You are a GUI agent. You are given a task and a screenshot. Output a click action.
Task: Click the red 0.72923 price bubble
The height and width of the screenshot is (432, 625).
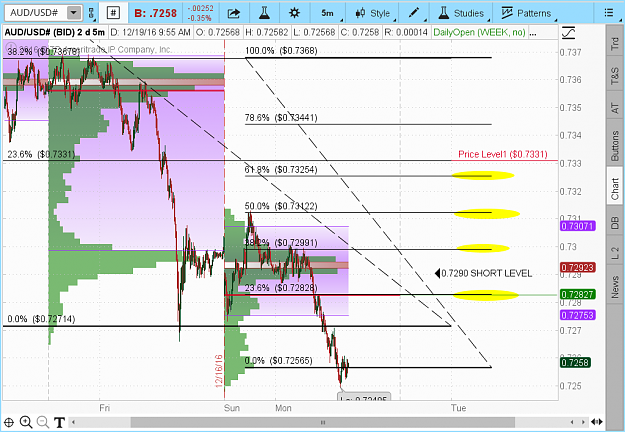[578, 267]
